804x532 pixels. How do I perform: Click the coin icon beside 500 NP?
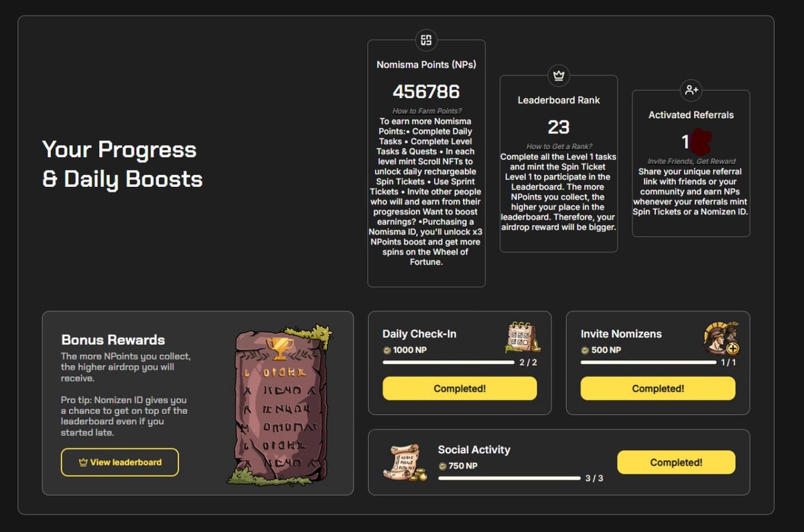pyautogui.click(x=585, y=350)
